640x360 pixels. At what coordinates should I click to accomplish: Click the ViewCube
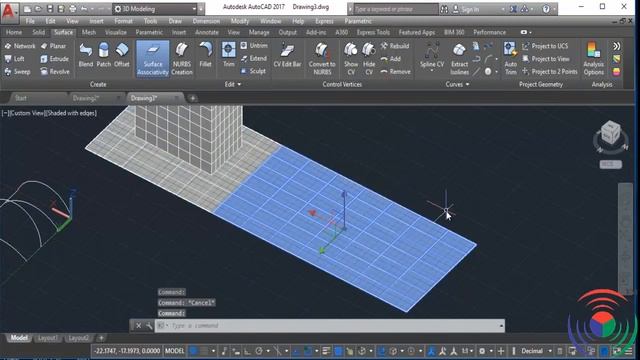611,133
